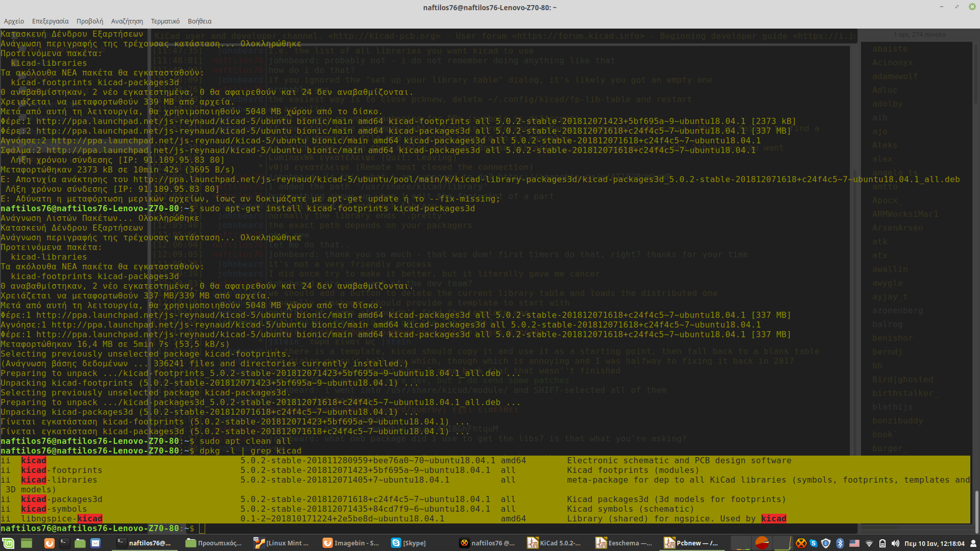Maximize or restore the terminal window
Viewport: 980px width, 551px height.
click(957, 7)
